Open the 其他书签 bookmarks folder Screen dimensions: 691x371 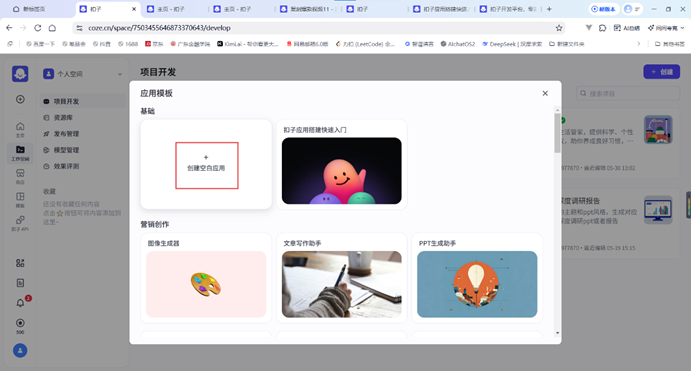coord(669,44)
